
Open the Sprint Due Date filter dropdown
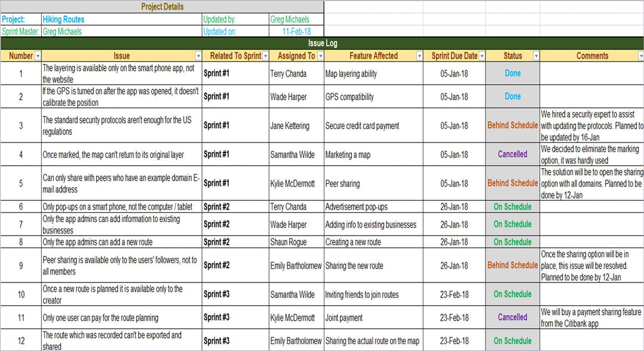point(481,56)
